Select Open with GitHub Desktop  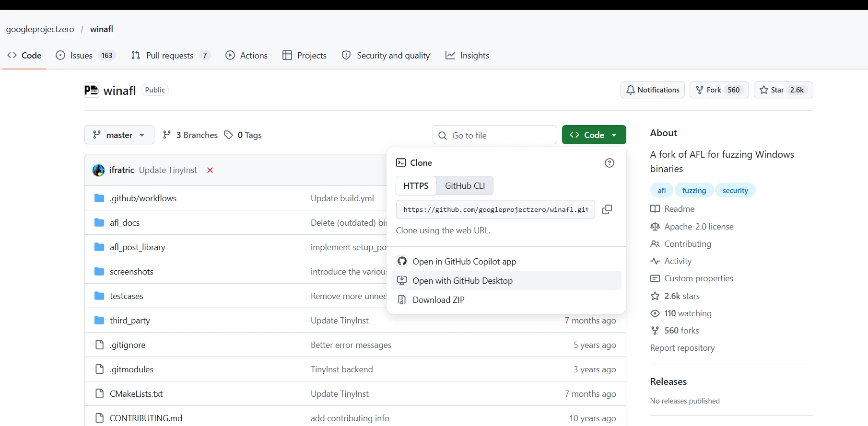tap(506, 280)
